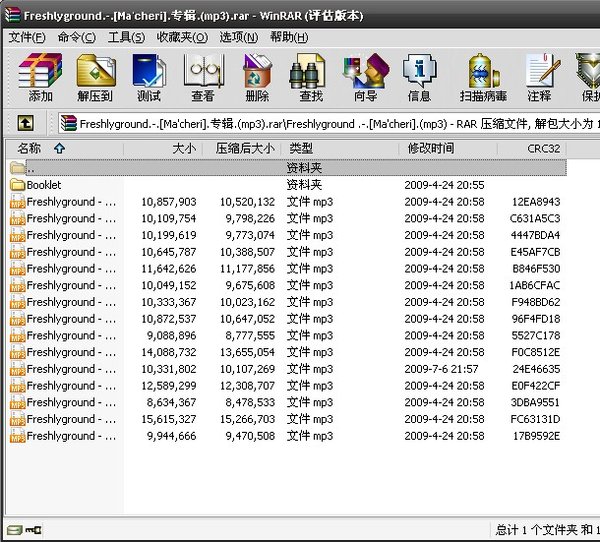This screenshot has width=600, height=542.
Task: Select the file sized 10,872,537
Action: 286,319
